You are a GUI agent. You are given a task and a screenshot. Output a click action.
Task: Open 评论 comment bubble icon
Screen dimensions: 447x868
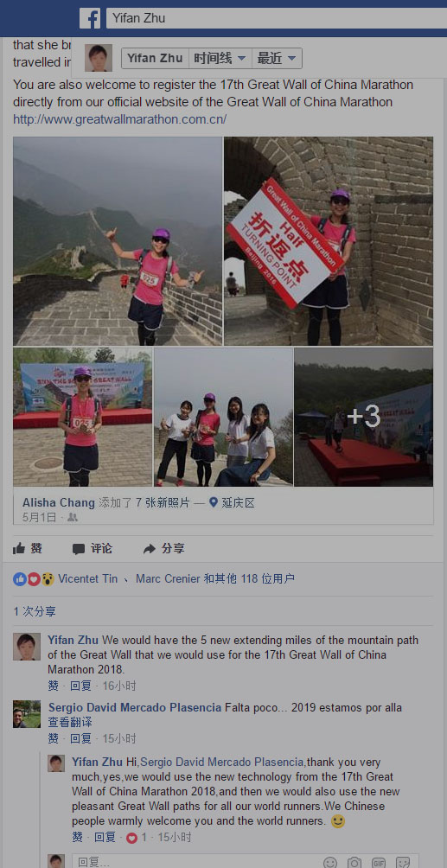[79, 549]
